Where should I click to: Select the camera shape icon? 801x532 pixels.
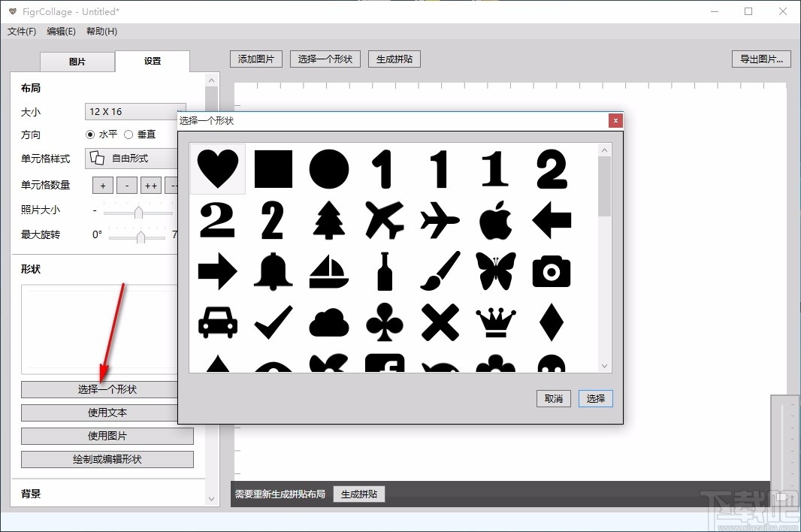click(551, 271)
